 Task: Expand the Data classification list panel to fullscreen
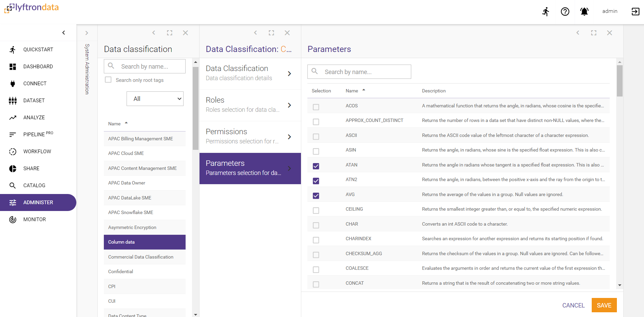[x=170, y=33]
